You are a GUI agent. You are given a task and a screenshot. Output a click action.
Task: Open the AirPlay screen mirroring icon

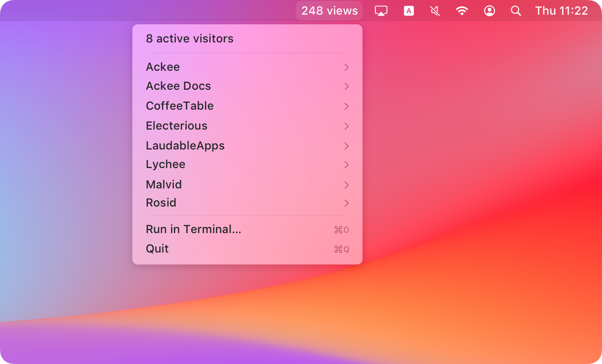pos(381,11)
